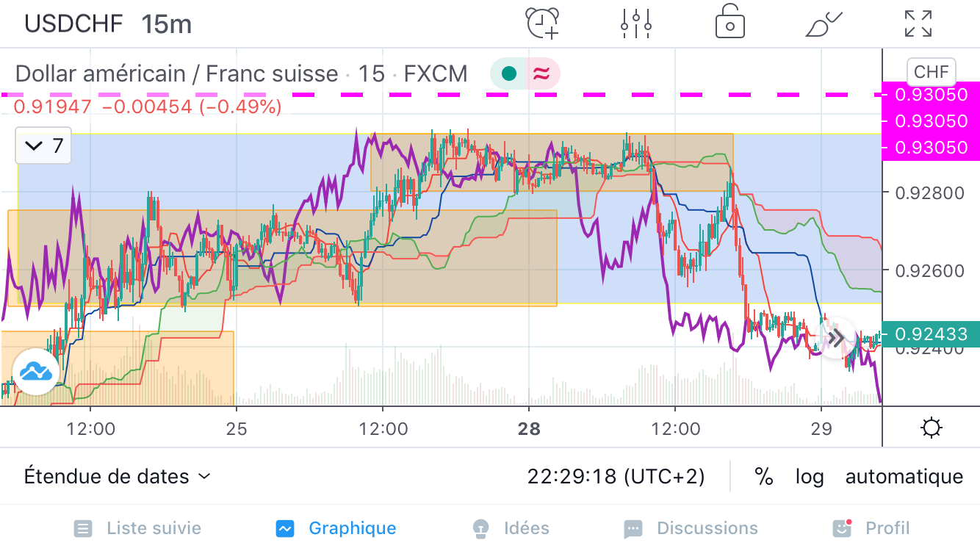The width and height of the screenshot is (980, 551).
Task: Go to the Discussions tab
Action: coord(691,528)
